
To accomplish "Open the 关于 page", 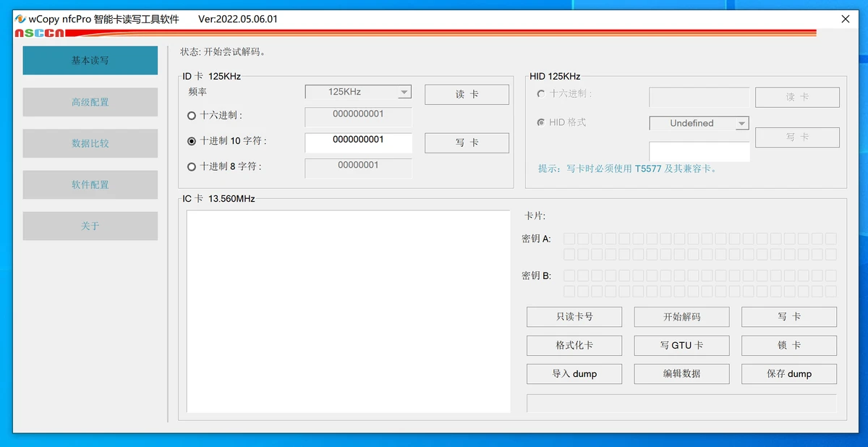I will pos(90,226).
